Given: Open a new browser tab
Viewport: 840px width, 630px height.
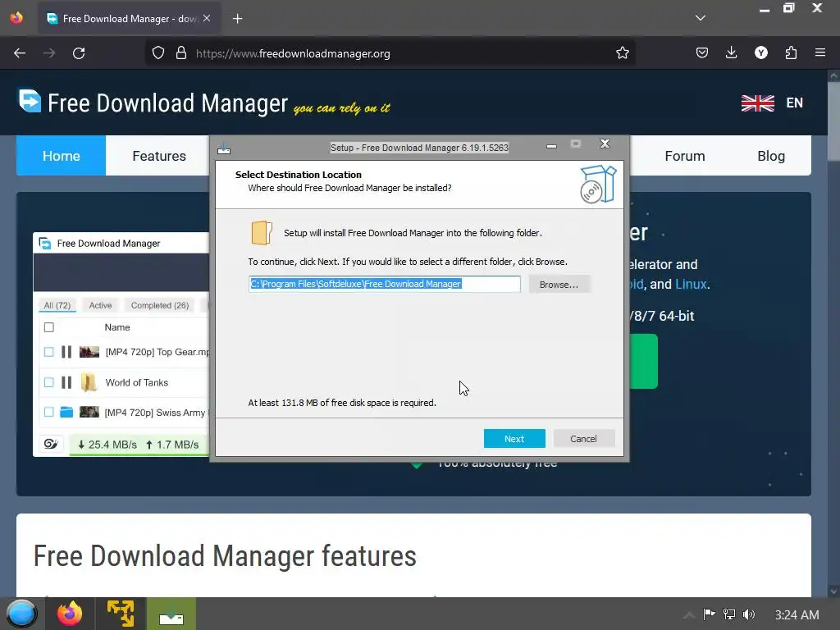Looking at the screenshot, I should (x=237, y=19).
